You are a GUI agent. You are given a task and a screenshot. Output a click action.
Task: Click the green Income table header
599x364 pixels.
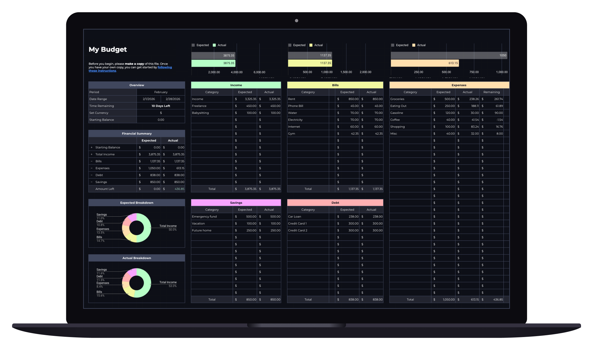(x=236, y=85)
